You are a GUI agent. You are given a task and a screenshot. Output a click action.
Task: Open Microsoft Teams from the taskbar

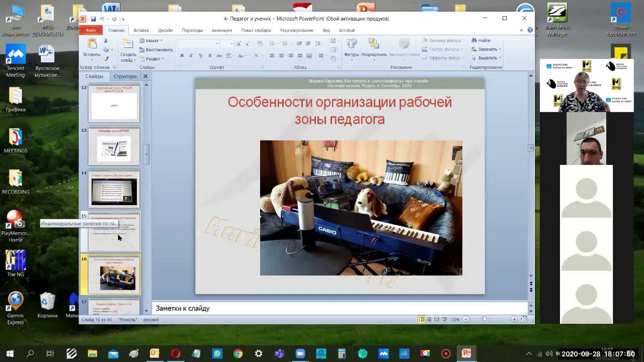pyautogui.click(x=279, y=353)
